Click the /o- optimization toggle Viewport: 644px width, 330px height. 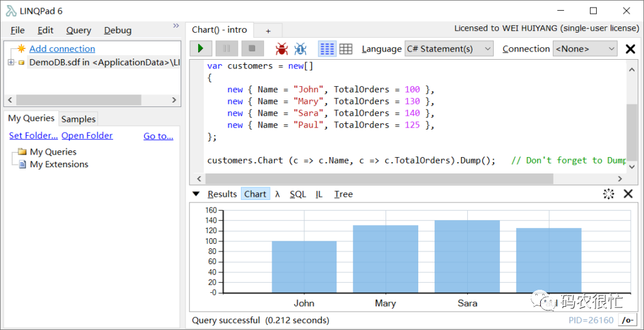[x=627, y=320]
